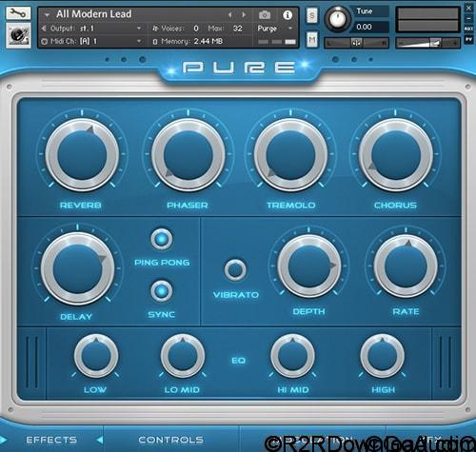This screenshot has width=476, height=452.
Task: Enable the Vibrato button
Action: click(235, 270)
